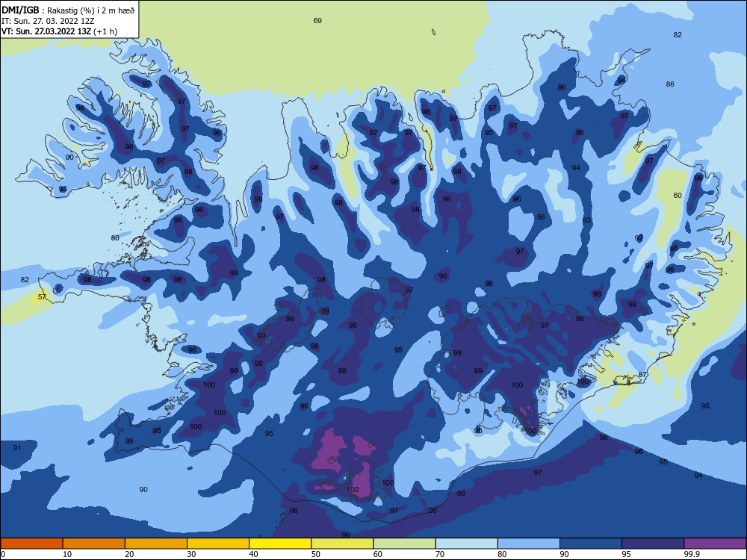
Task: Click the orange 10–20 legend swatch
Action: (x=94, y=544)
